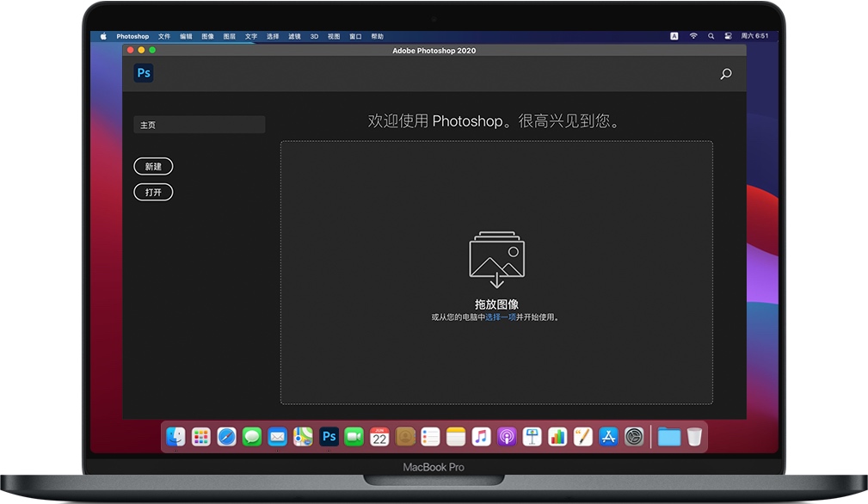Open the 滤镜 (Filter) menu
Viewport: 868px width, 504px height.
point(294,36)
